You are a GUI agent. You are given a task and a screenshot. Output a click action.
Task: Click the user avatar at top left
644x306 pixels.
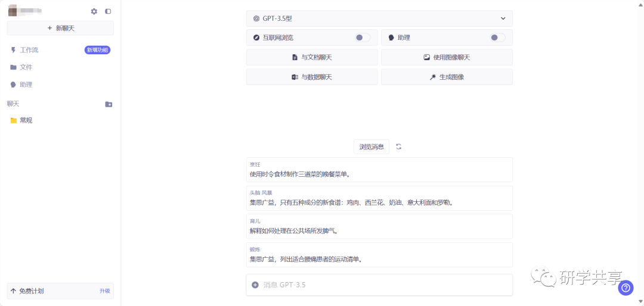pos(13,11)
